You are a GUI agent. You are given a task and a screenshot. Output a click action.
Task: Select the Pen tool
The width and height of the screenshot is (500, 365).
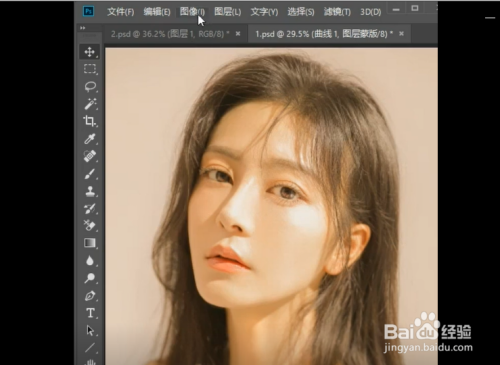[90, 296]
